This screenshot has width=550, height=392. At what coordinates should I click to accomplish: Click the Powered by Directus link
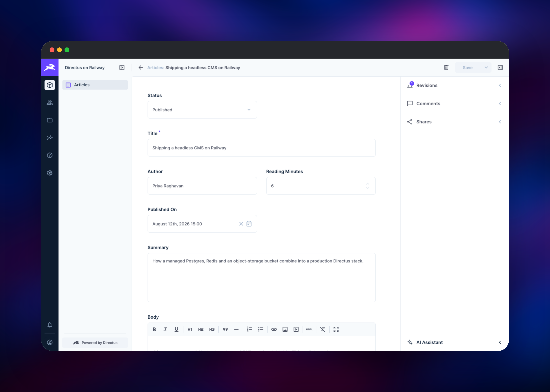[95, 342]
